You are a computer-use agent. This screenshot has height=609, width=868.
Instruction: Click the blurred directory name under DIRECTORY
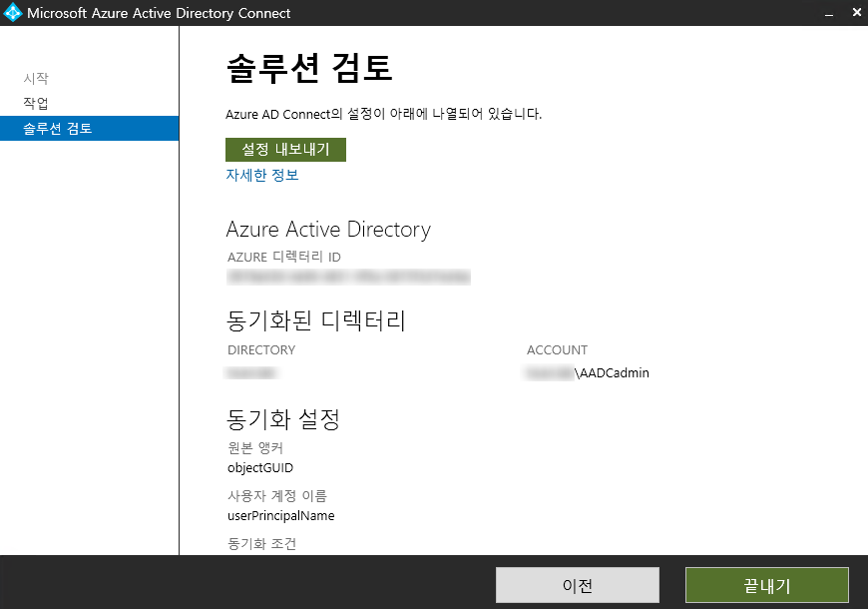[251, 373]
